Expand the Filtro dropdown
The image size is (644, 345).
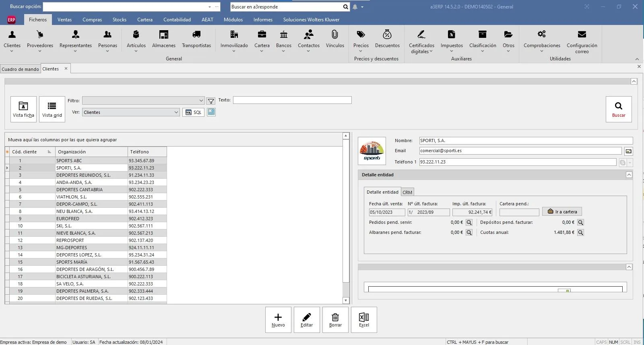[x=201, y=101]
